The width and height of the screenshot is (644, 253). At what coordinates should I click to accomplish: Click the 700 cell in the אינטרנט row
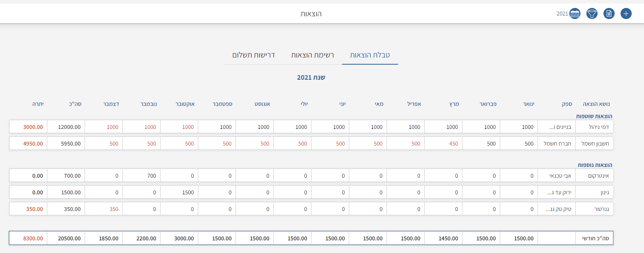tap(151, 176)
